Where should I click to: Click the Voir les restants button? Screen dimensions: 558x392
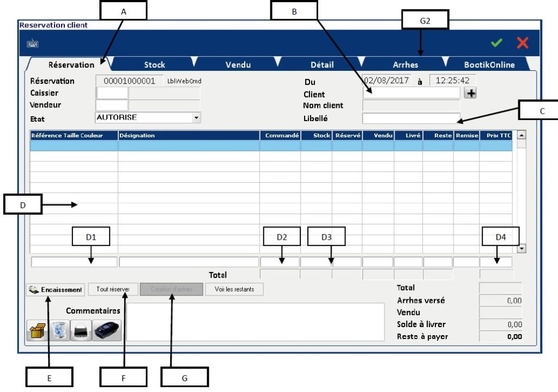click(x=234, y=290)
